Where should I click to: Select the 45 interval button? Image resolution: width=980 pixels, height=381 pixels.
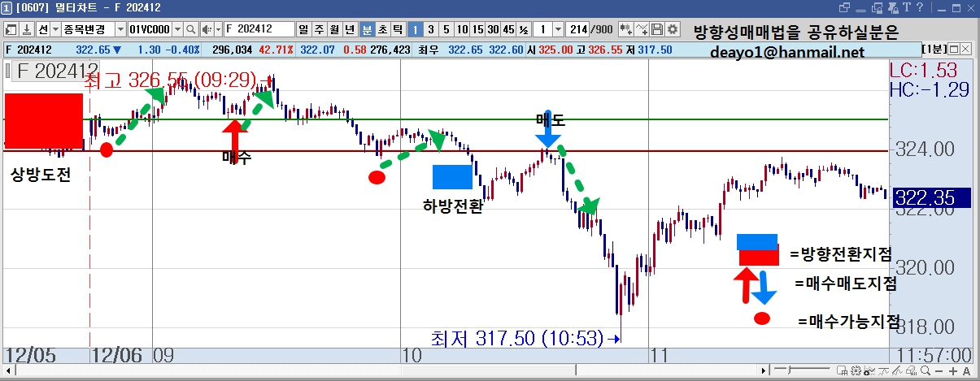508,29
